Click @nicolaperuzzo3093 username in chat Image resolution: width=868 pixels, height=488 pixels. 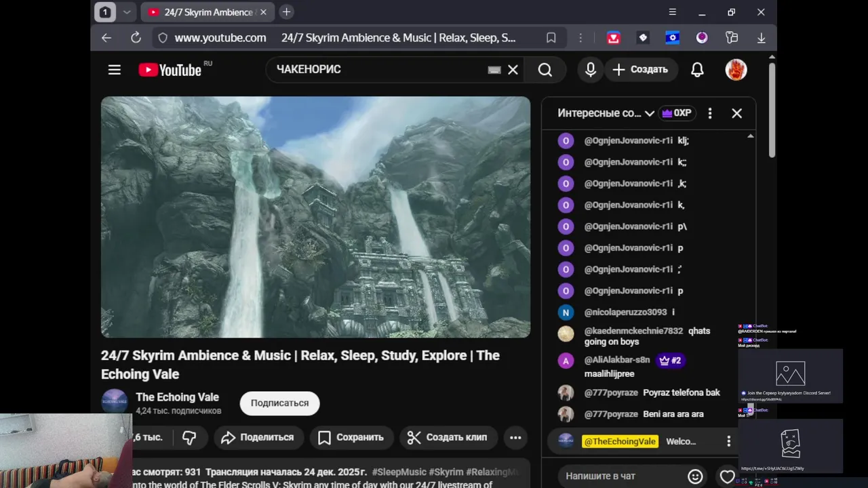(625, 312)
